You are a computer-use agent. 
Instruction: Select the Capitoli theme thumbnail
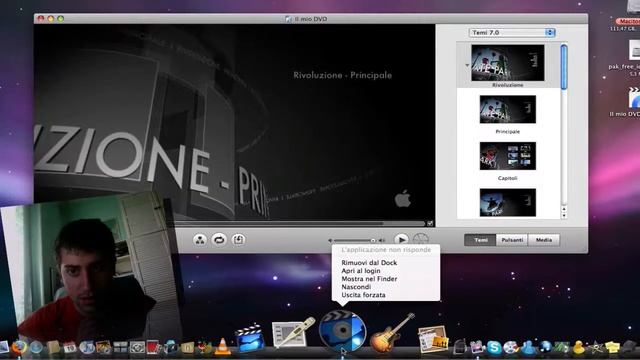point(507,156)
